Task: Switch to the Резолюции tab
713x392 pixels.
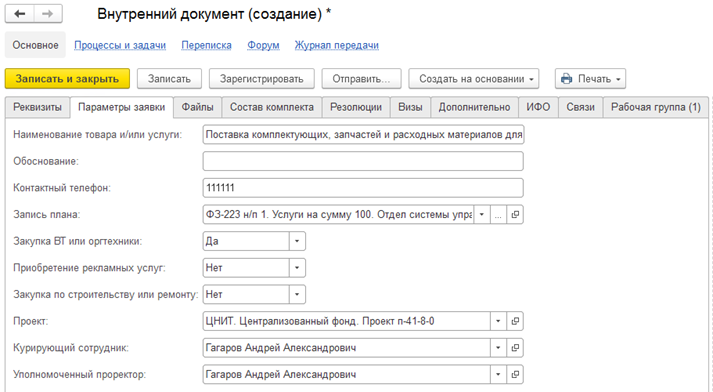Action: pos(356,107)
